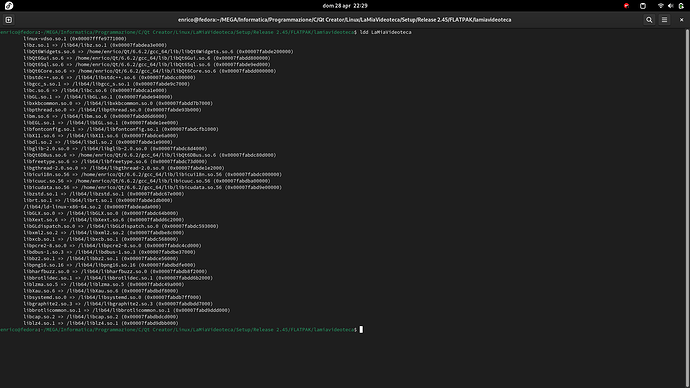690x388 pixels.
Task: Click the libdl.so.2 line
Action: click(98, 142)
